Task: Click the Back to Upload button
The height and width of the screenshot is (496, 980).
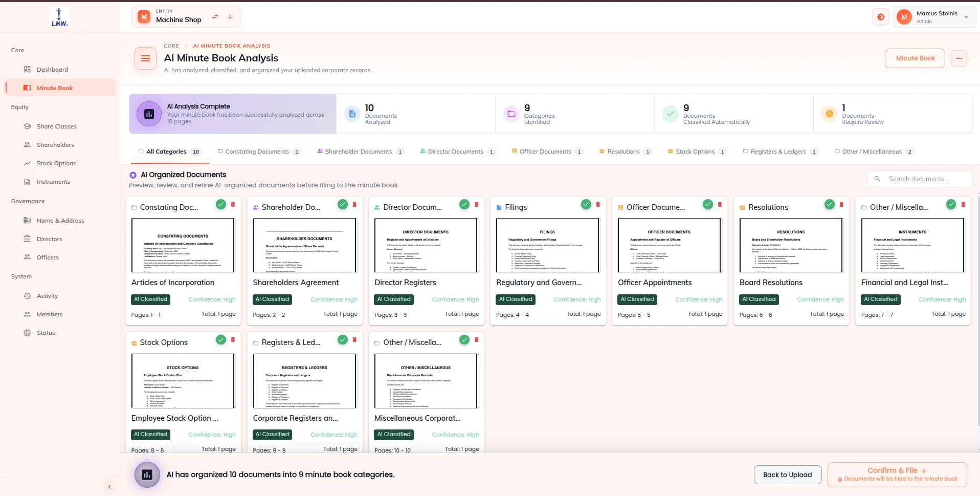Action: 787,475
